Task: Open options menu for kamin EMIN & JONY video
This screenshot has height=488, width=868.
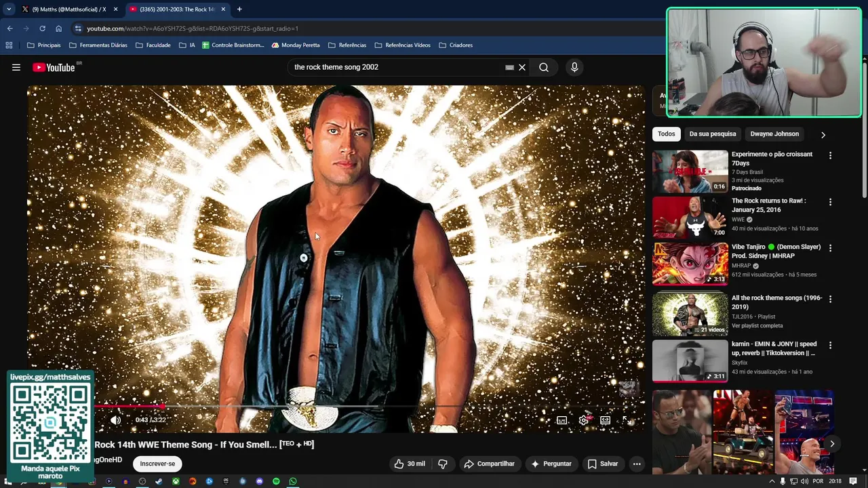Action: click(830, 345)
